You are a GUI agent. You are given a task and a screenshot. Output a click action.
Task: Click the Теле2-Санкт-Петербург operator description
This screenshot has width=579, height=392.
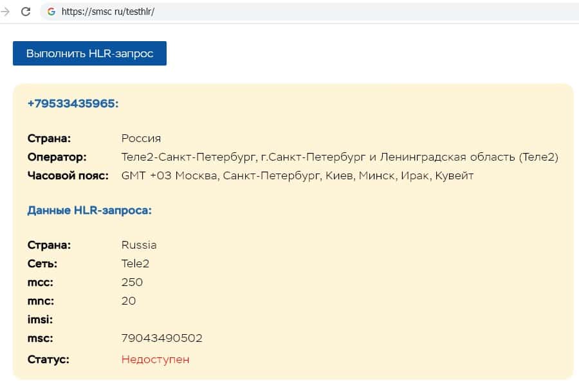[x=339, y=157]
